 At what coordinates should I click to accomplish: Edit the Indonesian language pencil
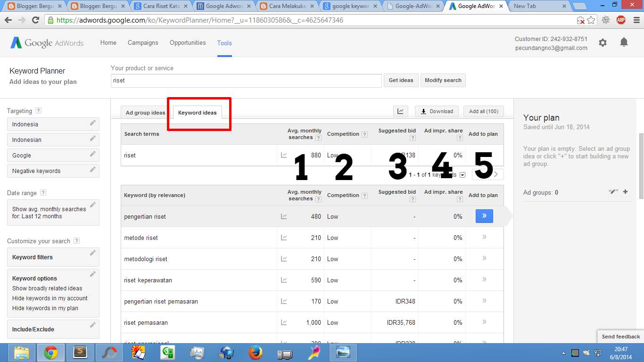[93, 139]
